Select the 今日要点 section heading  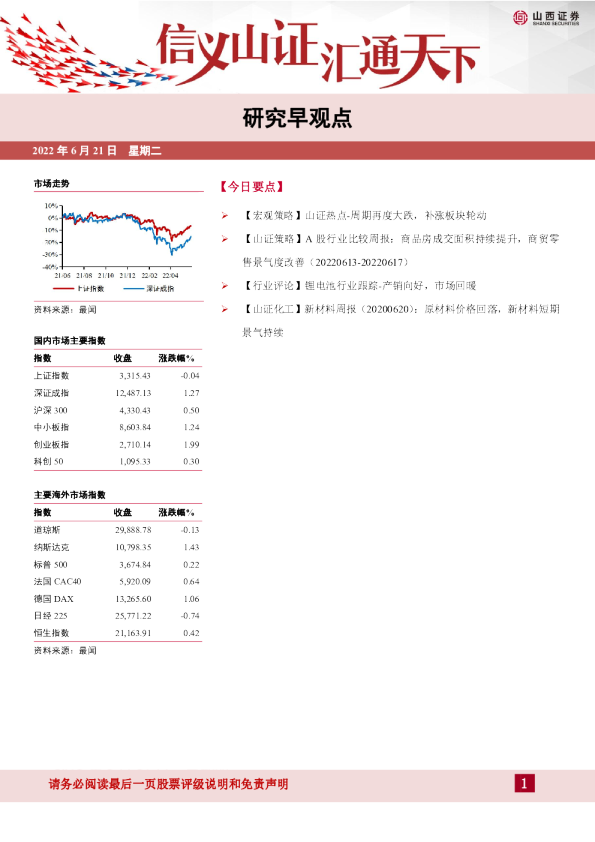(x=251, y=187)
